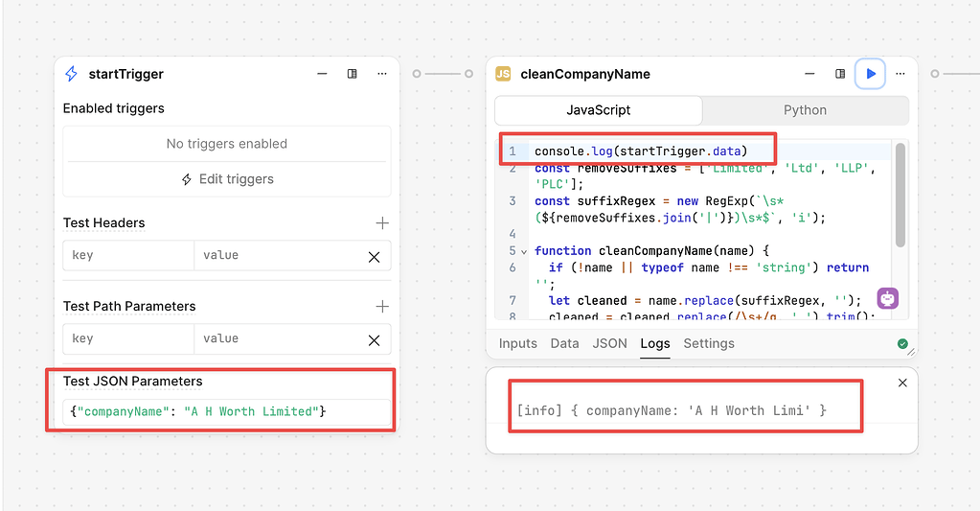The height and width of the screenshot is (511, 980).
Task: Remove the Test Headers key-value row
Action: tap(374, 257)
